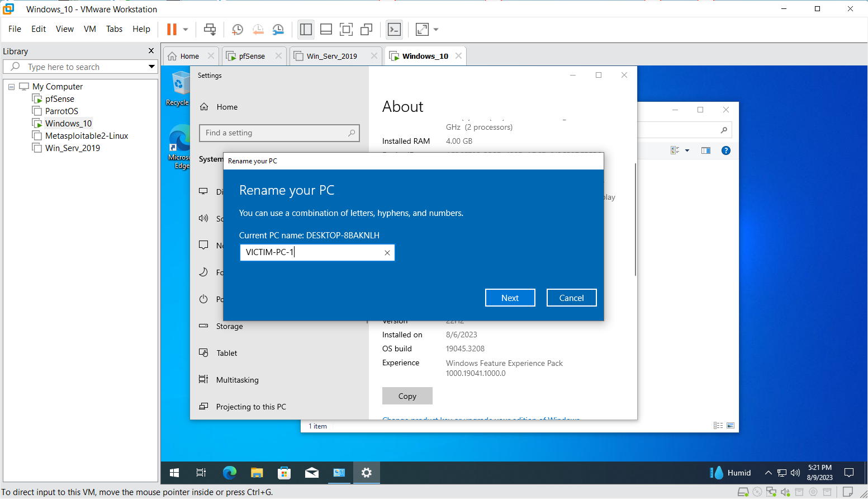Click Next in Rename your PC dialog
The width and height of the screenshot is (868, 499).
(x=510, y=298)
